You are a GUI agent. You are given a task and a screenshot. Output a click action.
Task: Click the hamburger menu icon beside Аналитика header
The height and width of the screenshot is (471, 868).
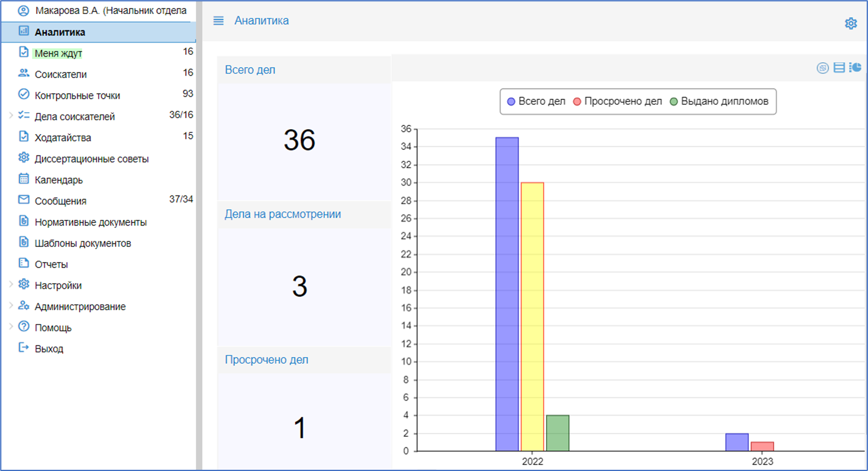coord(219,21)
